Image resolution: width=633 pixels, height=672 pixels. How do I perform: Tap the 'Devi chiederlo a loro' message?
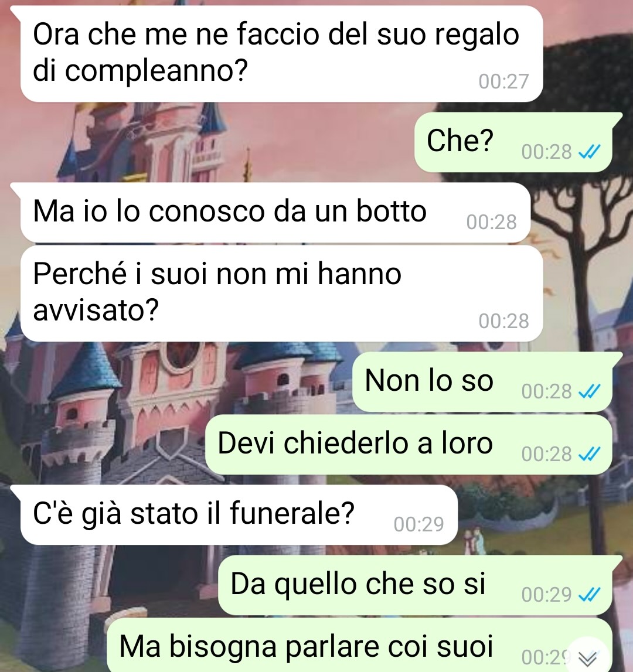[x=409, y=445]
